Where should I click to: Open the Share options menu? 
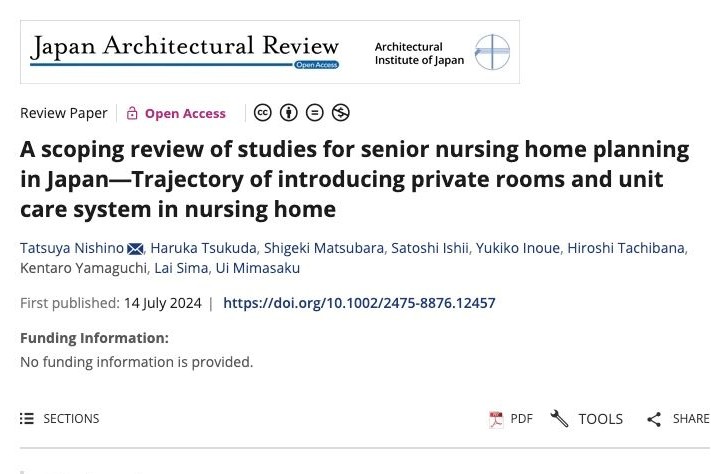click(x=677, y=419)
